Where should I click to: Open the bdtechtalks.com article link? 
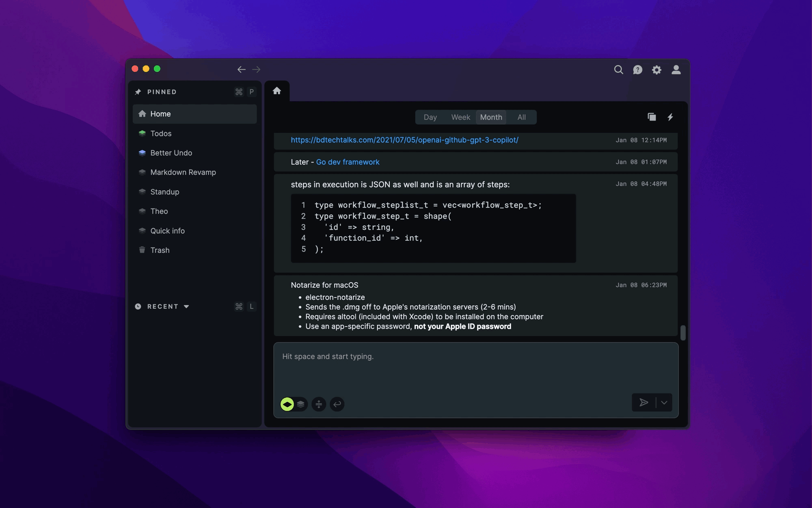(404, 140)
